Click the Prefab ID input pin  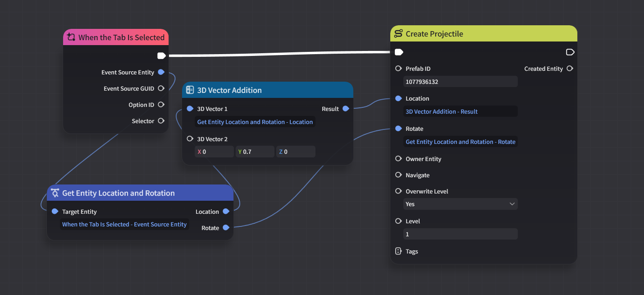click(x=398, y=69)
